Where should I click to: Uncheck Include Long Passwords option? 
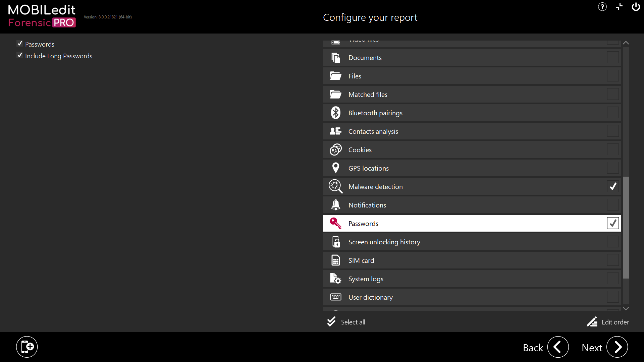(x=20, y=56)
